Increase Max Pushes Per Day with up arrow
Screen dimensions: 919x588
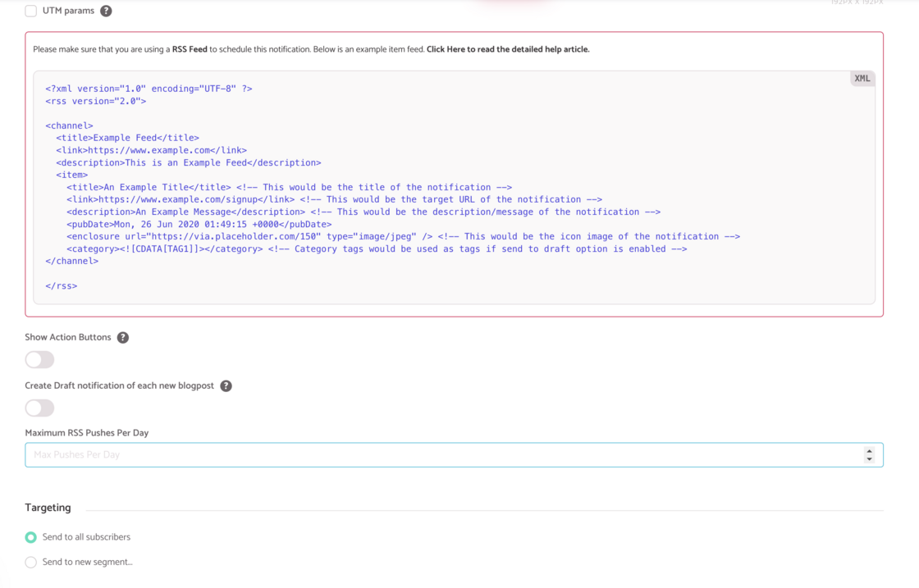point(869,451)
